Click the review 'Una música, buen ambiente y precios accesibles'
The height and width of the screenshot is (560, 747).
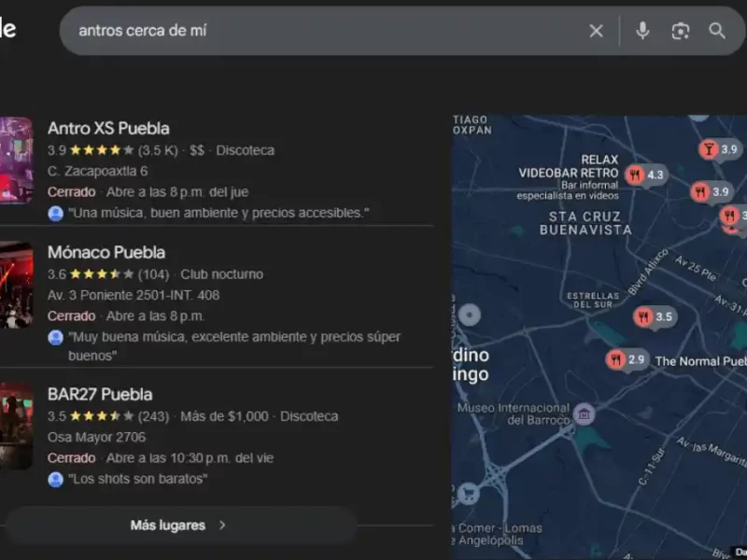218,213
